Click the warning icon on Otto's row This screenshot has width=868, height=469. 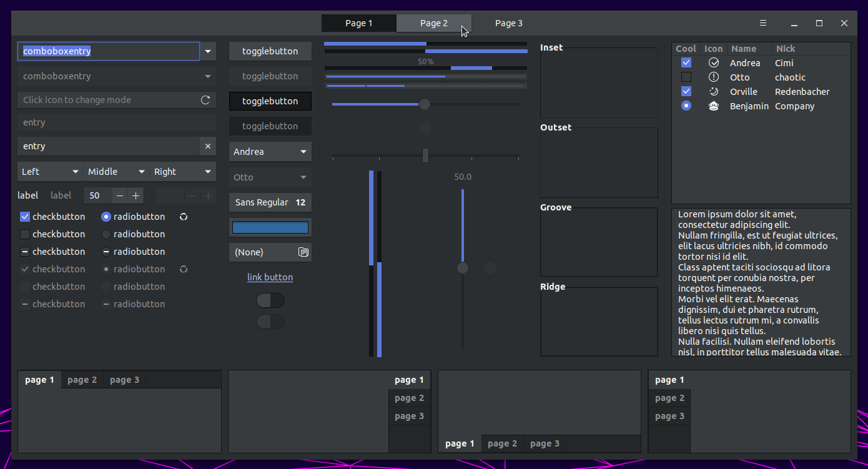tap(713, 77)
